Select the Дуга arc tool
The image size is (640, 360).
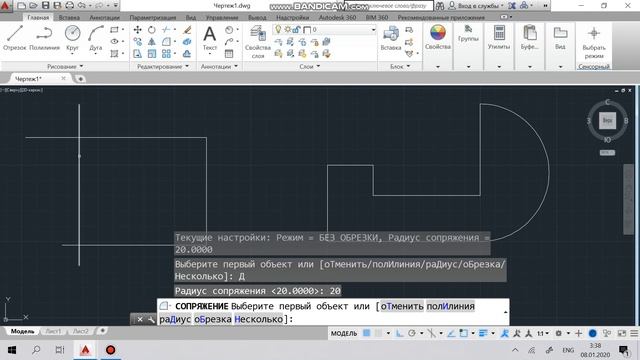[96, 38]
